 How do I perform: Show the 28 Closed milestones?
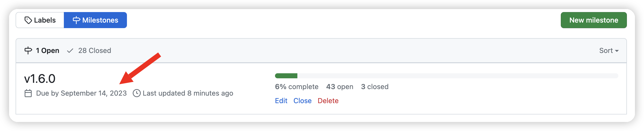[89, 50]
